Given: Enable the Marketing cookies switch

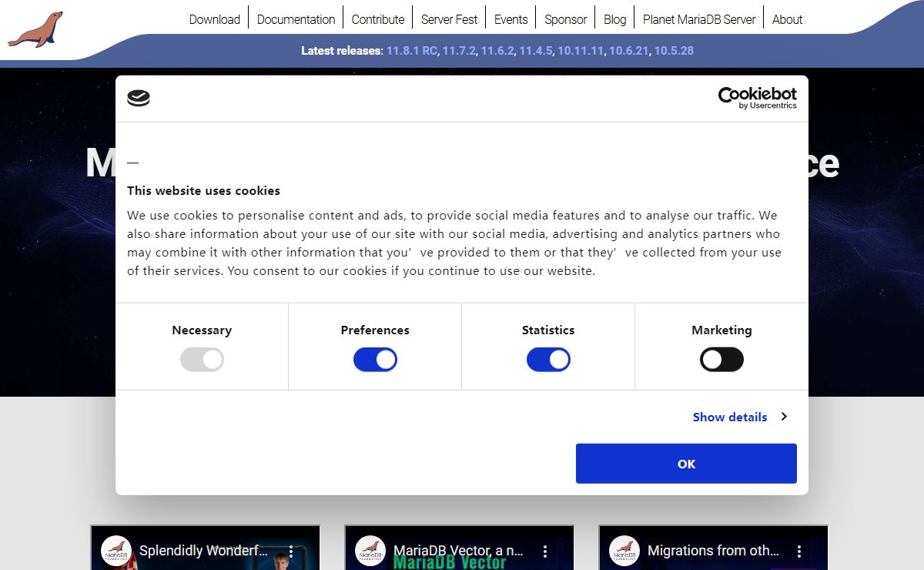Looking at the screenshot, I should pos(721,360).
